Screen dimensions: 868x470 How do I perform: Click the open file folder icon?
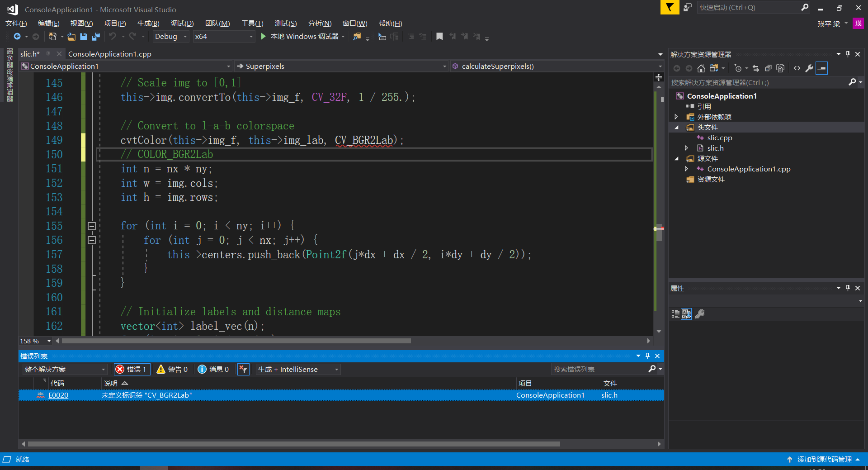pos(71,36)
